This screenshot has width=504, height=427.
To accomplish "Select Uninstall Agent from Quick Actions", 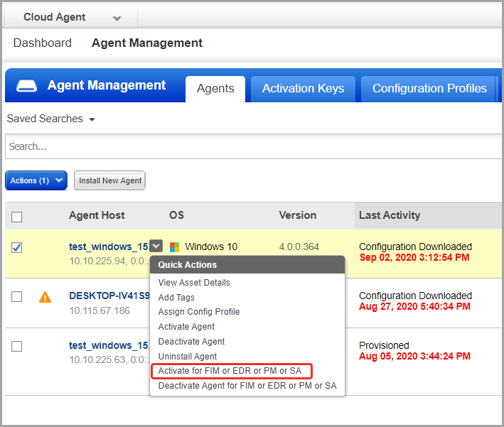I will coord(188,357).
